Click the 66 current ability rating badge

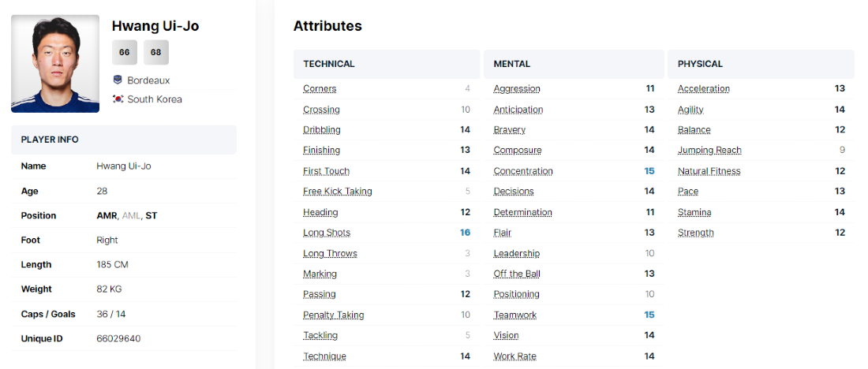[x=125, y=53]
